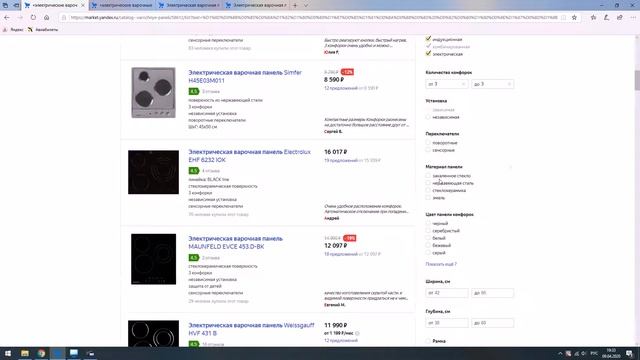640x360 pixels.
Task: Open the browser home page
Action: click(47, 18)
